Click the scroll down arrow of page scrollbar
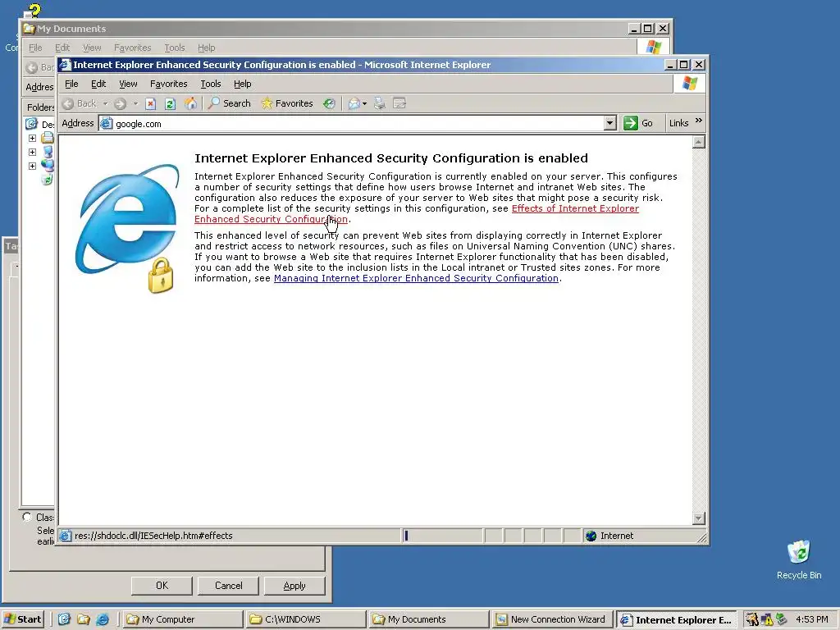840x630 pixels. point(699,518)
